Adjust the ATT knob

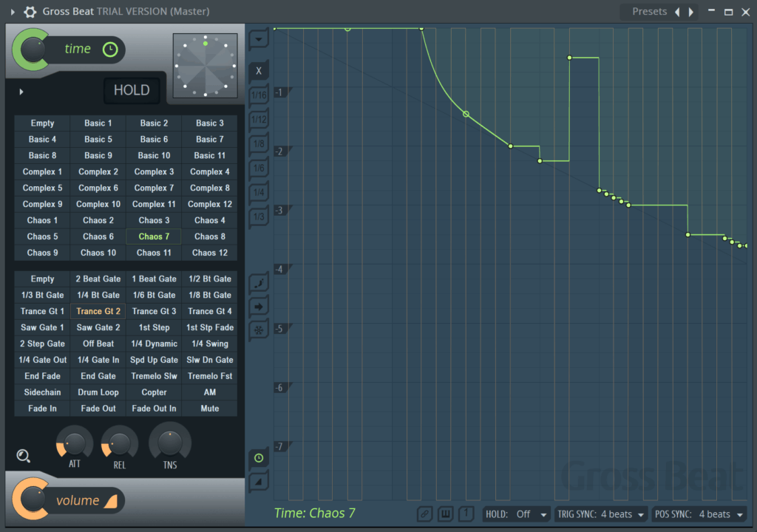[x=75, y=443]
